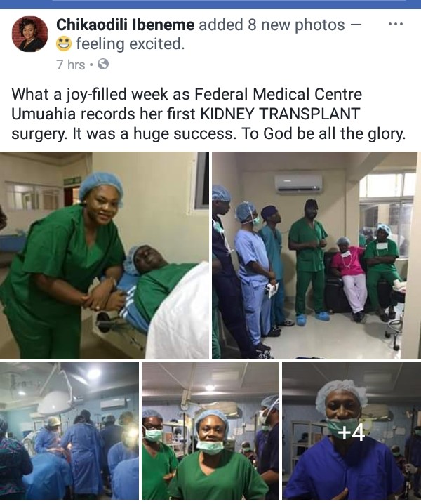
Task: Click the wall air conditioner in staff photo
Action: 298,184
